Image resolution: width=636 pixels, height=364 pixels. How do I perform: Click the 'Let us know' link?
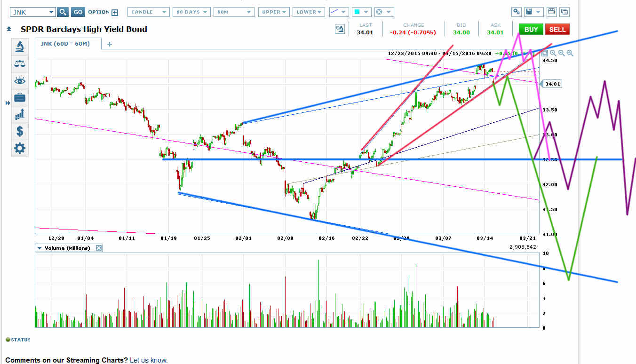point(149,360)
